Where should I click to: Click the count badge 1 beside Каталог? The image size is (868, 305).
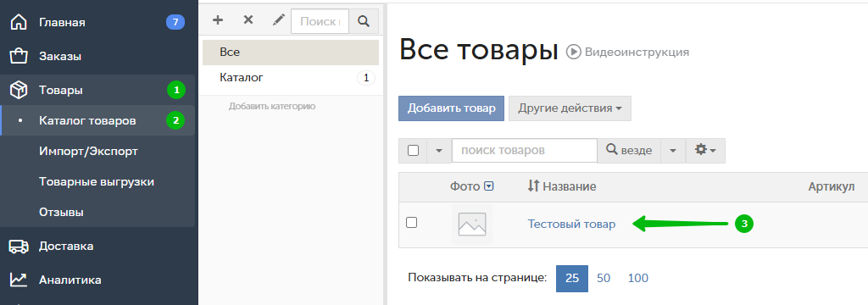point(366,78)
